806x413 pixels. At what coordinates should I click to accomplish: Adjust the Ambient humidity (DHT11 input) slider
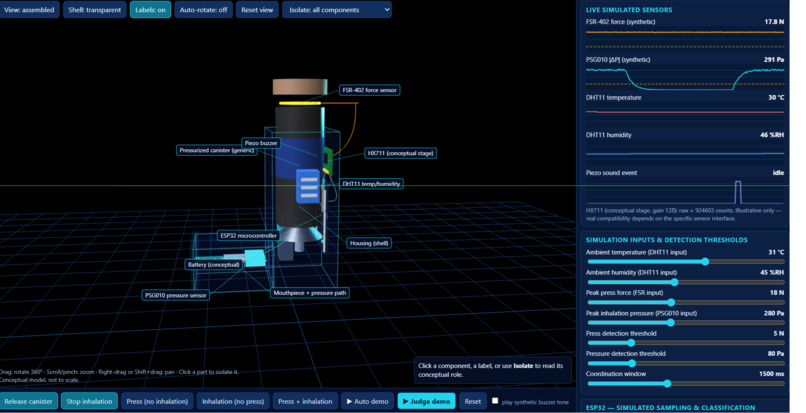(x=686, y=282)
